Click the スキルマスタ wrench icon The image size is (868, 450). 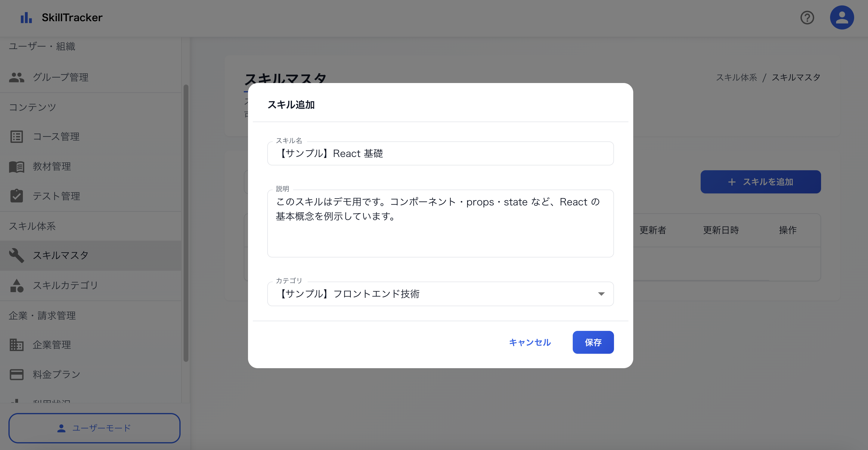click(x=17, y=255)
